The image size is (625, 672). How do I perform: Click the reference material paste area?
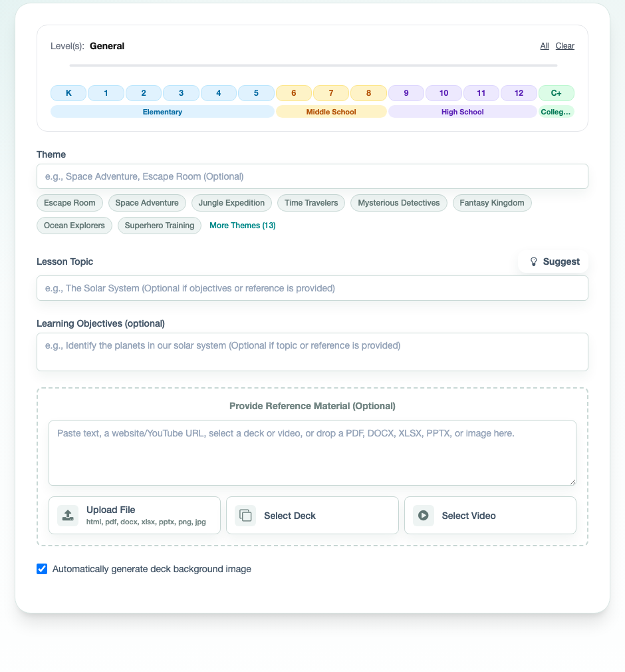[x=312, y=452]
